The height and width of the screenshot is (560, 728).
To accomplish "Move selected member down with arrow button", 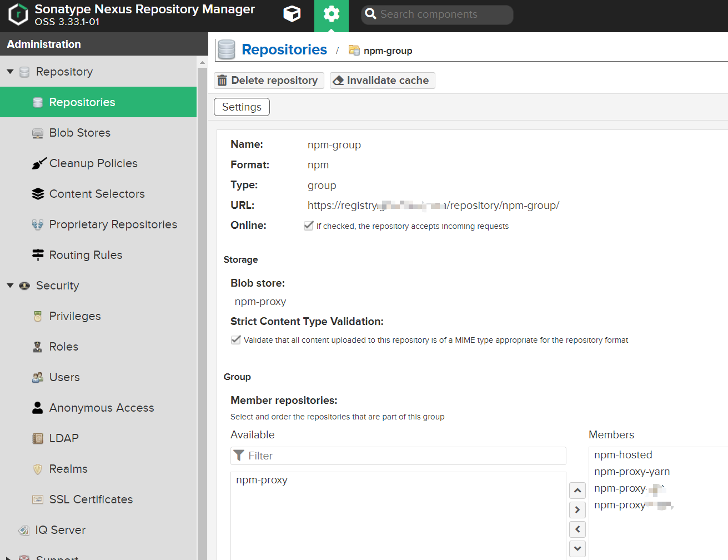I will 578,549.
